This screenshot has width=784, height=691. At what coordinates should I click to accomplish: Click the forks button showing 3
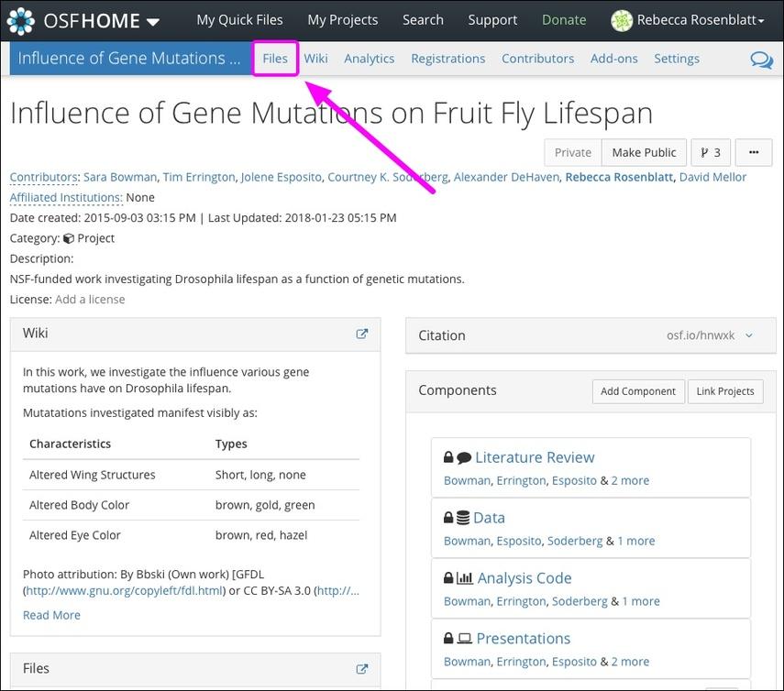pos(711,152)
